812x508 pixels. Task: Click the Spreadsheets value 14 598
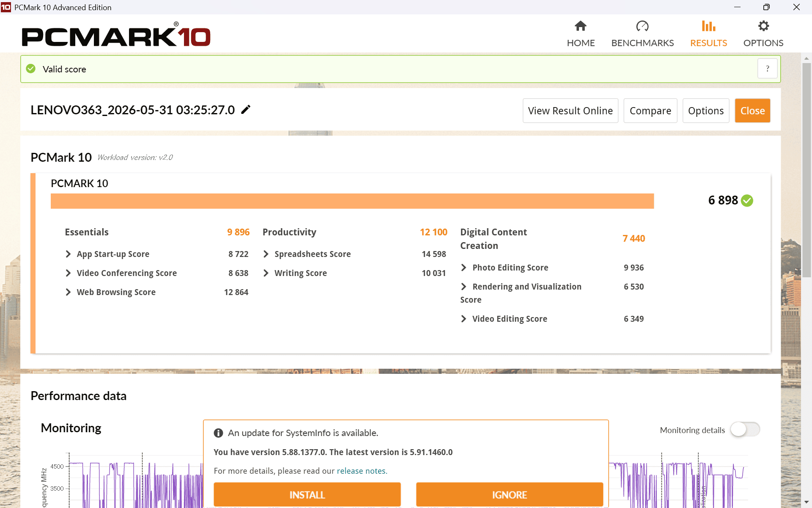pos(434,254)
